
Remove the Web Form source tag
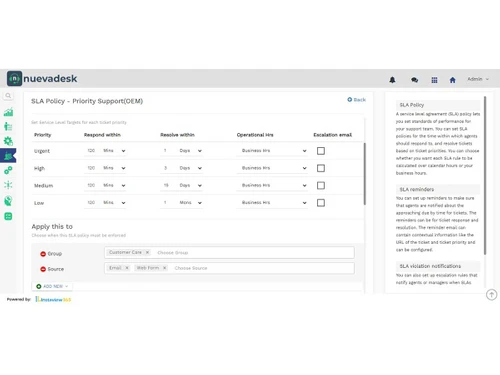point(164,268)
